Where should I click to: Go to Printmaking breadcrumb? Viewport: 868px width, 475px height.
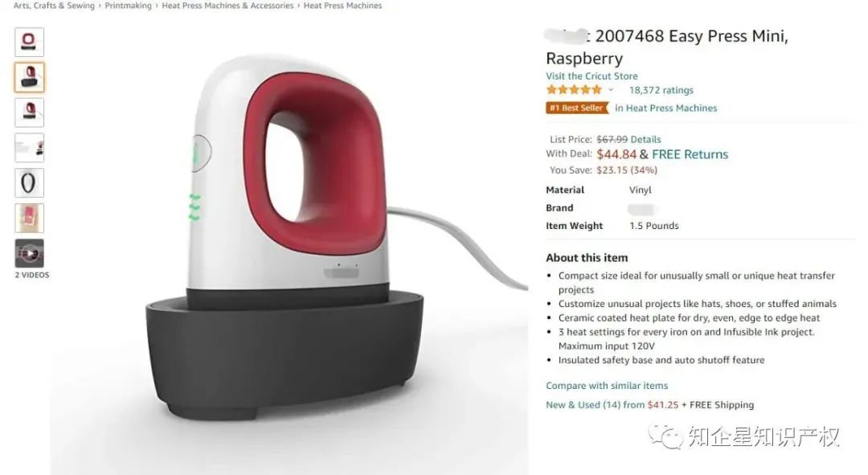[128, 6]
